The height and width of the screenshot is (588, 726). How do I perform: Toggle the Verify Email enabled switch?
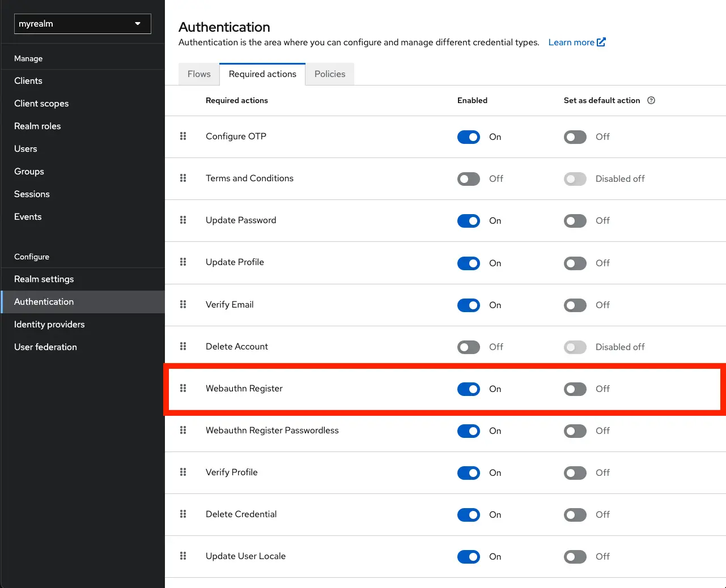[469, 305]
